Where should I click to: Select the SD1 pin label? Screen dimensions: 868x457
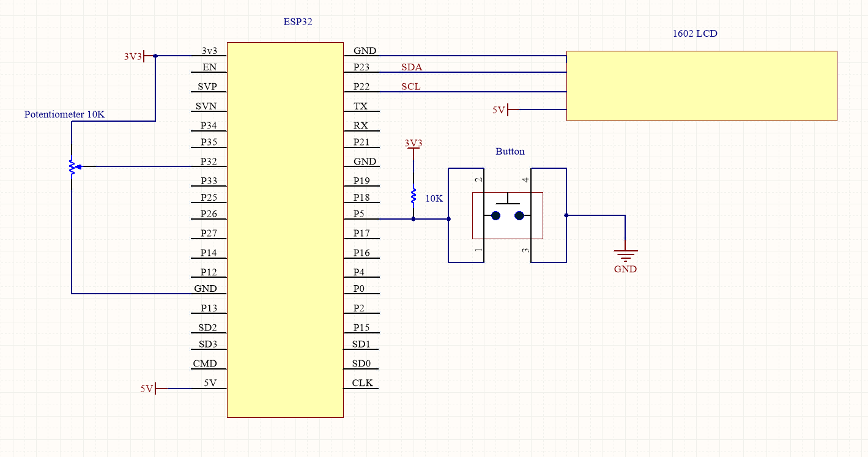coord(362,344)
